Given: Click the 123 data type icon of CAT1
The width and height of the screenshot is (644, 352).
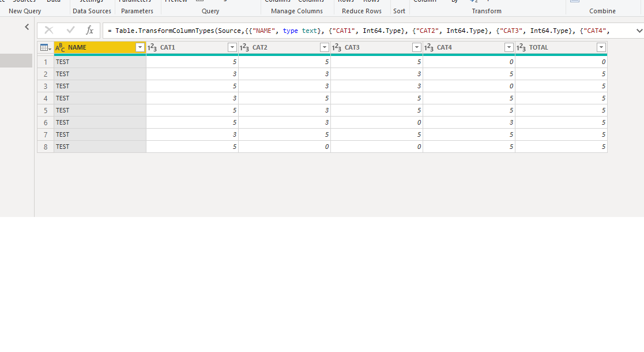Looking at the screenshot, I should 152,48.
